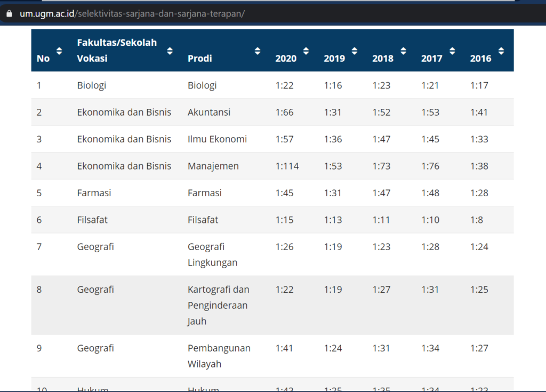546x392 pixels.
Task: Click the Pembangunan Wilayah prodi cell
Action: (x=219, y=356)
